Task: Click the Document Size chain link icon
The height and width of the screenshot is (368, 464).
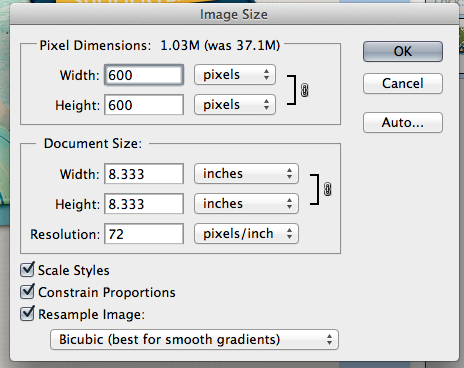Action: (328, 189)
